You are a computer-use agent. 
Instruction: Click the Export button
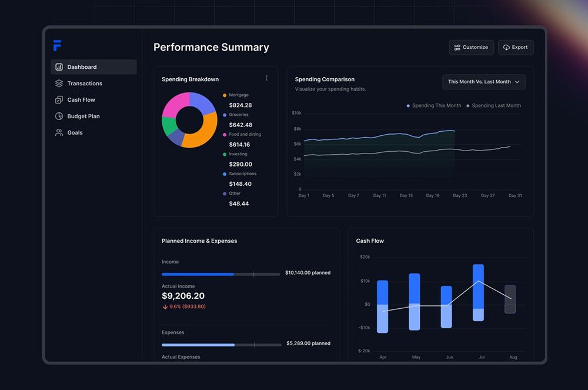coord(516,47)
